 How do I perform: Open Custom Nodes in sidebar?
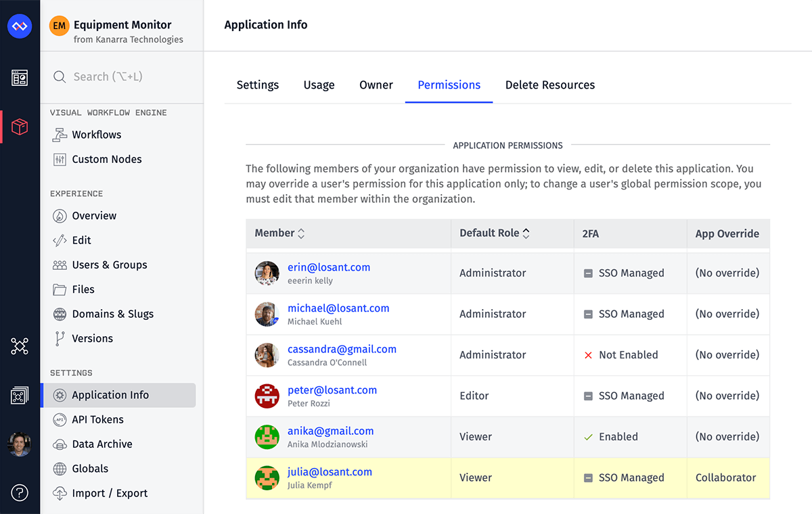point(106,160)
